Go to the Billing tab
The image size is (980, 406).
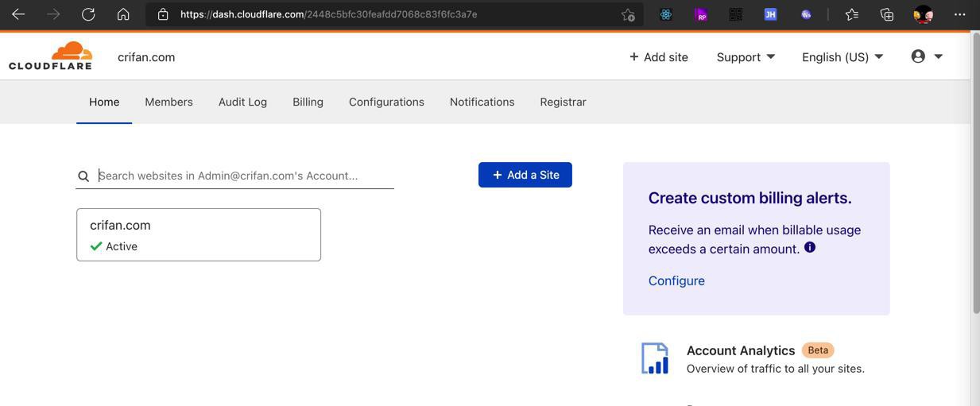click(308, 102)
